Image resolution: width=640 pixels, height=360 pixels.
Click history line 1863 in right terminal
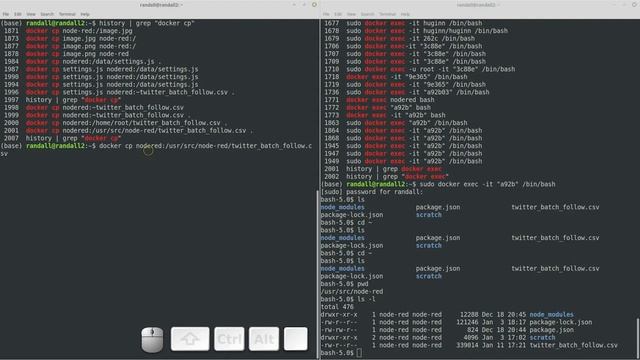click(396, 123)
